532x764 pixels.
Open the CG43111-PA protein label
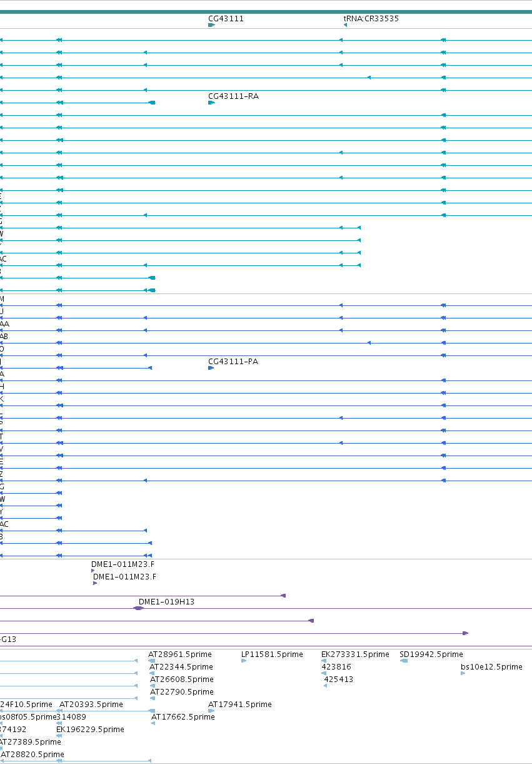[x=233, y=362]
